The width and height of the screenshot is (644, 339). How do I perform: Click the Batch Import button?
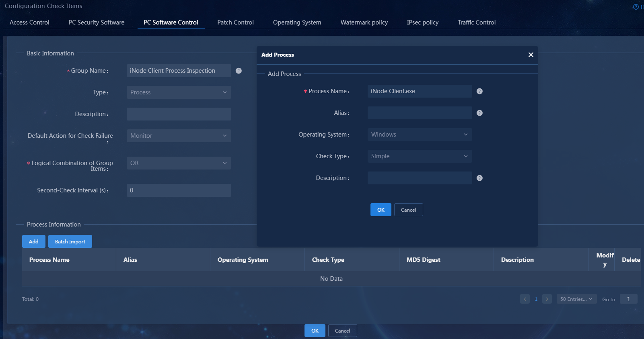70,241
